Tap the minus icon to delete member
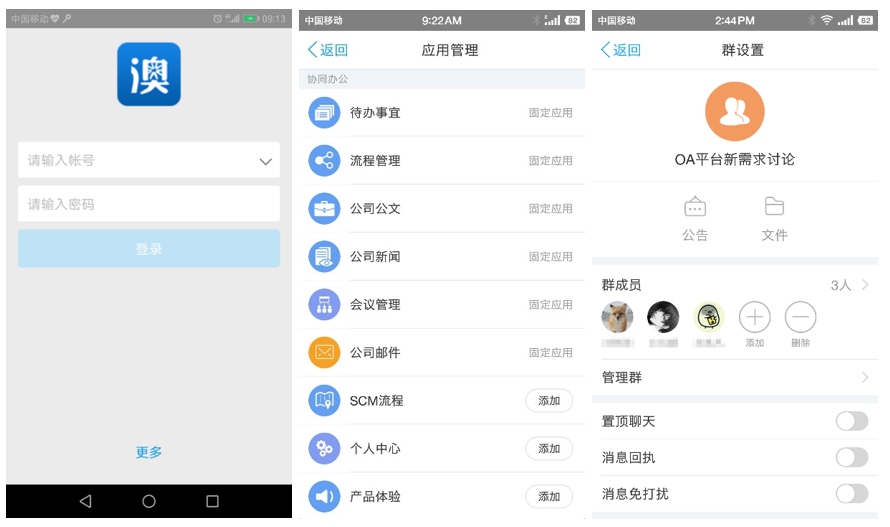 [800, 318]
